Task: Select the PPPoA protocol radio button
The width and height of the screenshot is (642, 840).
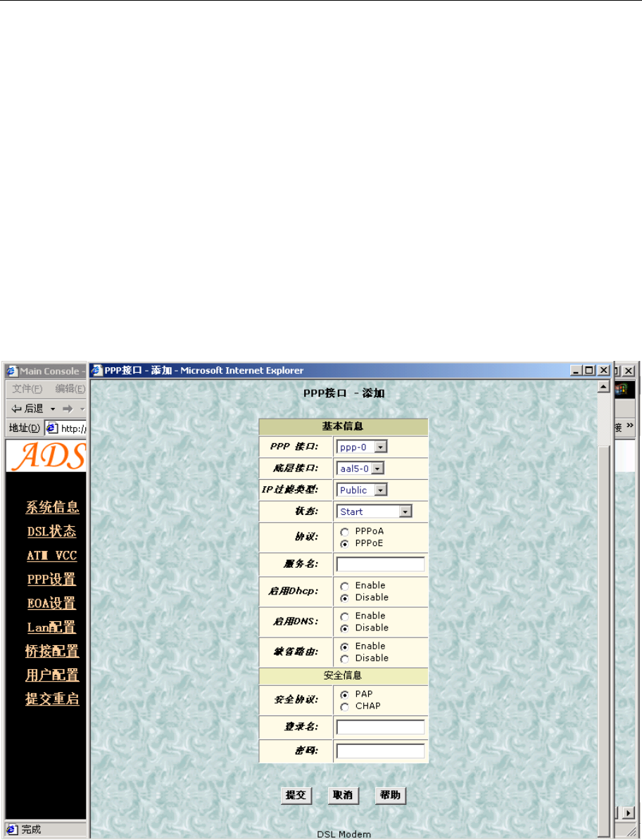Action: pyautogui.click(x=344, y=532)
